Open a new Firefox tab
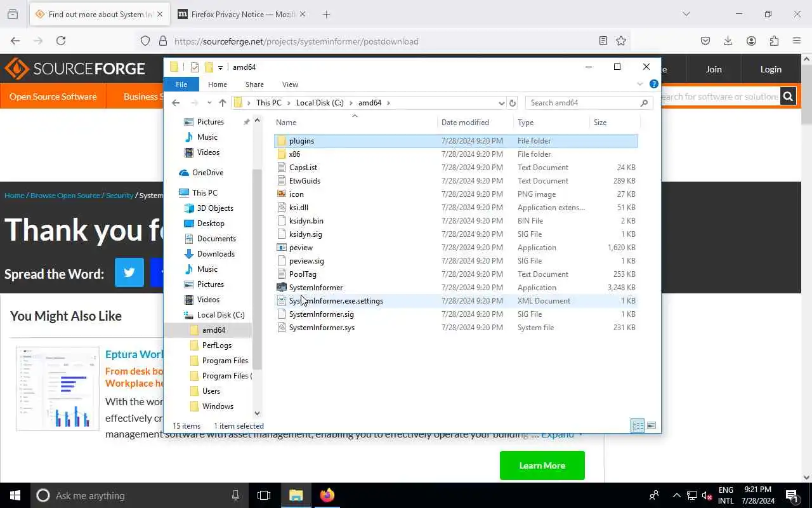812x508 pixels. (326, 14)
